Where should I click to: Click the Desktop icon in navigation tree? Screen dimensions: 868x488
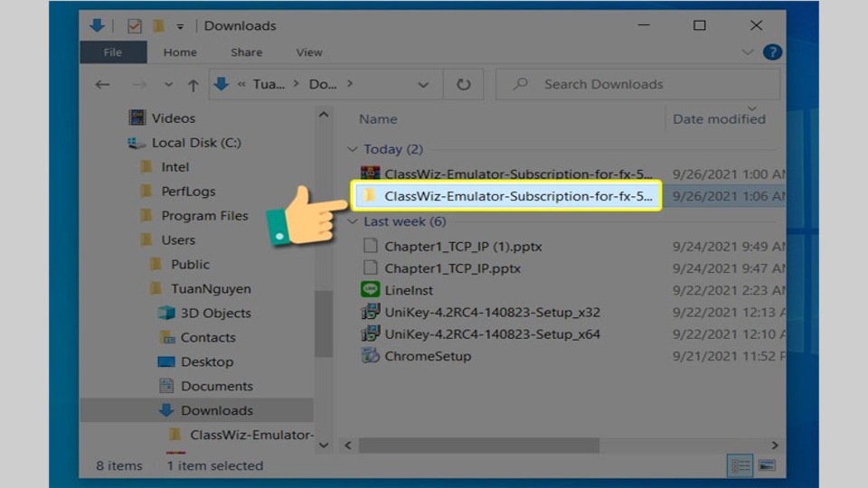pyautogui.click(x=166, y=361)
